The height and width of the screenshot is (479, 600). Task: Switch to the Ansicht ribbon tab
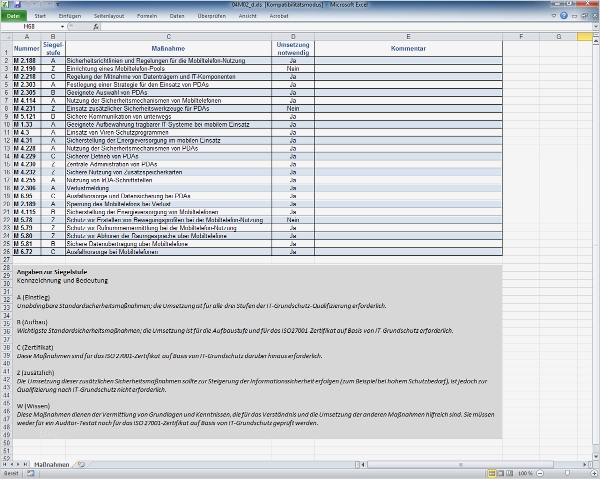(248, 16)
